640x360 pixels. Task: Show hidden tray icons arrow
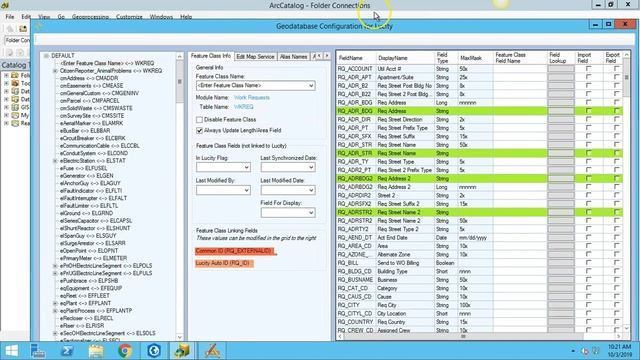coord(573,351)
